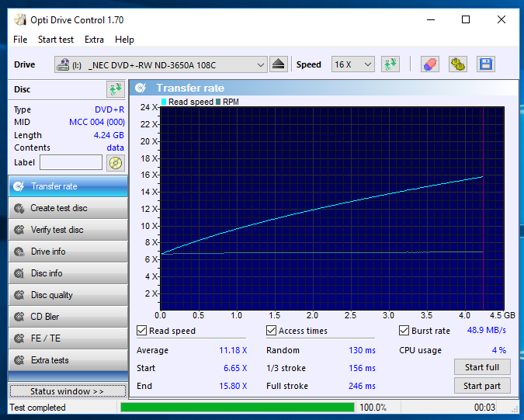Click the refresh speed icon beside 16 X
The height and width of the screenshot is (420, 524).
coord(390,64)
